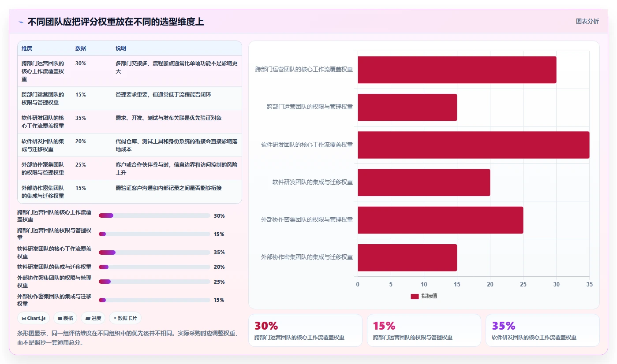
Task: Click the 15% progress bar for 跨部门运营团队权限与管理
Action: 154,234
